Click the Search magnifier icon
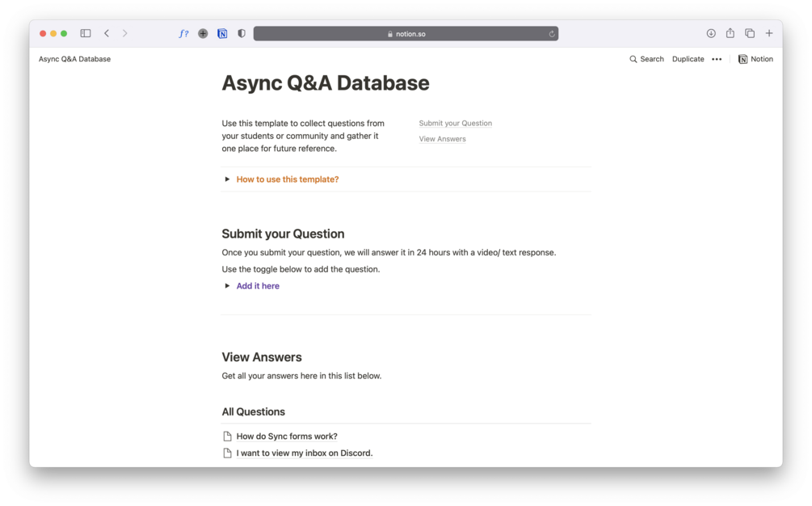Viewport: 812px width, 506px height. [633, 58]
